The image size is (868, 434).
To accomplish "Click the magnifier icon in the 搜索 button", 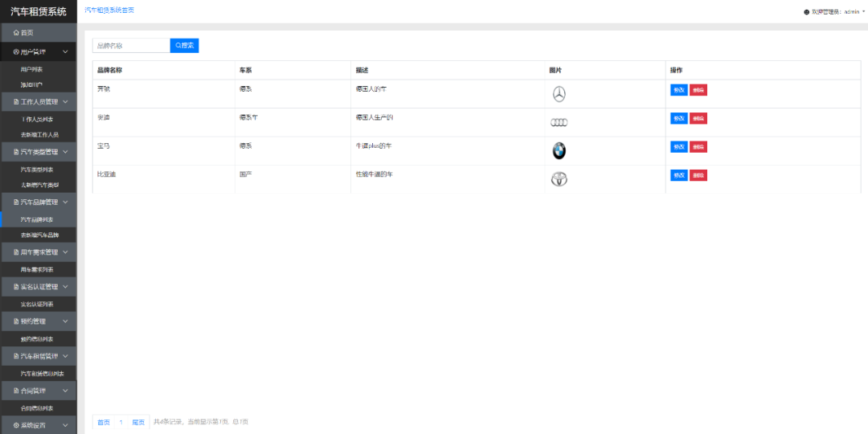I will [178, 45].
